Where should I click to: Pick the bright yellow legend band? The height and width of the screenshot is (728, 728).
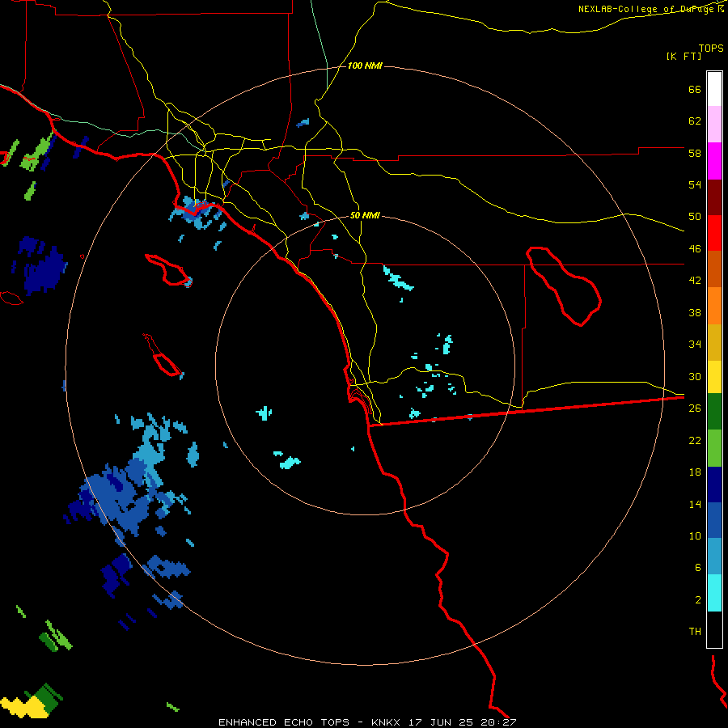714,377
